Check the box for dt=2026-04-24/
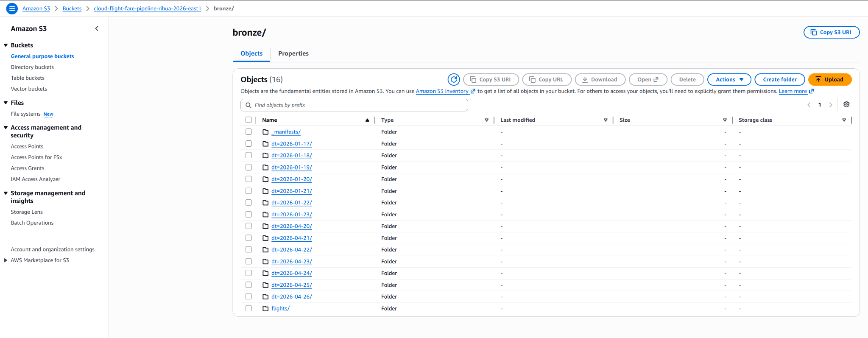 248,273
